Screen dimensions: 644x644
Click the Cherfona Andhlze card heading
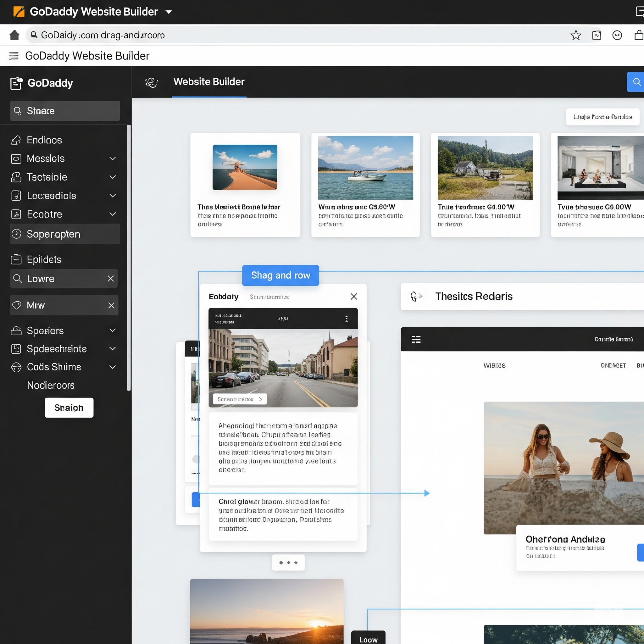[x=565, y=539]
